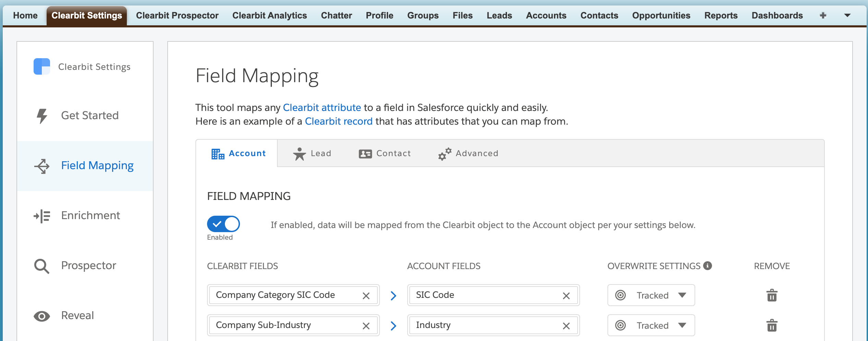Switch to the Lead tab

coord(312,153)
